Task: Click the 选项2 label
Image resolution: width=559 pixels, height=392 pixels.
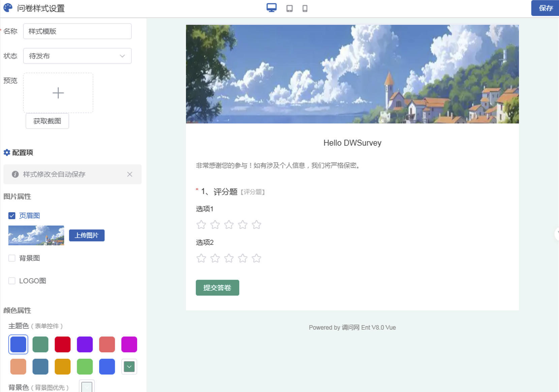Action: 205,242
